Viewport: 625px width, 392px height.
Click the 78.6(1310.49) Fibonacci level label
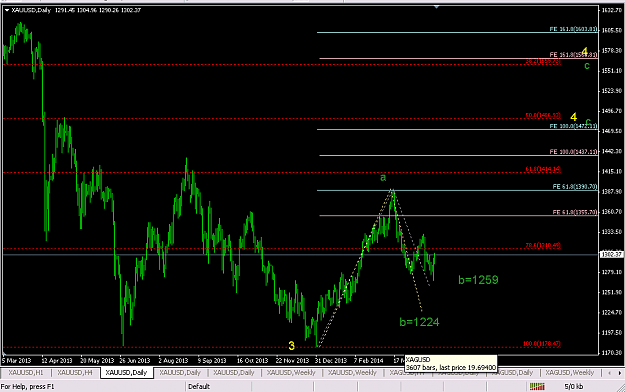[543, 245]
